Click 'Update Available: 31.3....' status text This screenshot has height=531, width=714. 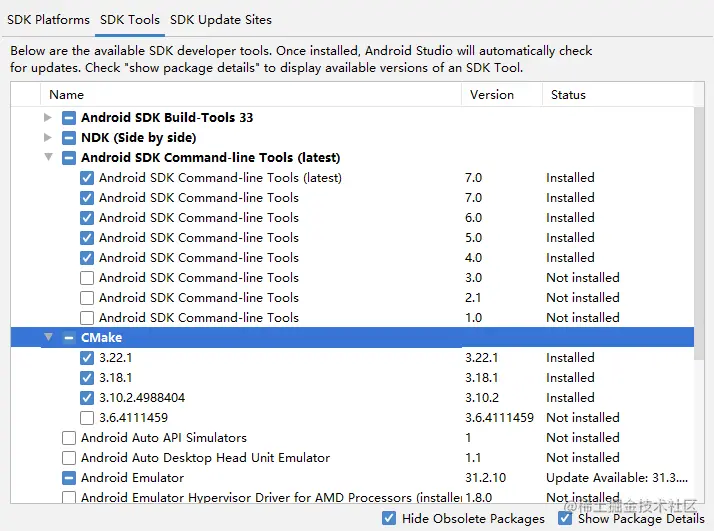coord(617,478)
